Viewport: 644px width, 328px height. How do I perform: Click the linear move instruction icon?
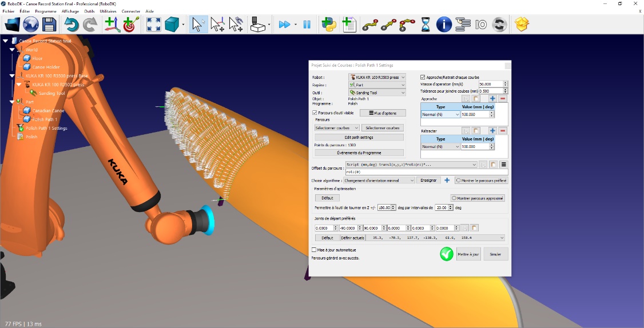point(388,25)
